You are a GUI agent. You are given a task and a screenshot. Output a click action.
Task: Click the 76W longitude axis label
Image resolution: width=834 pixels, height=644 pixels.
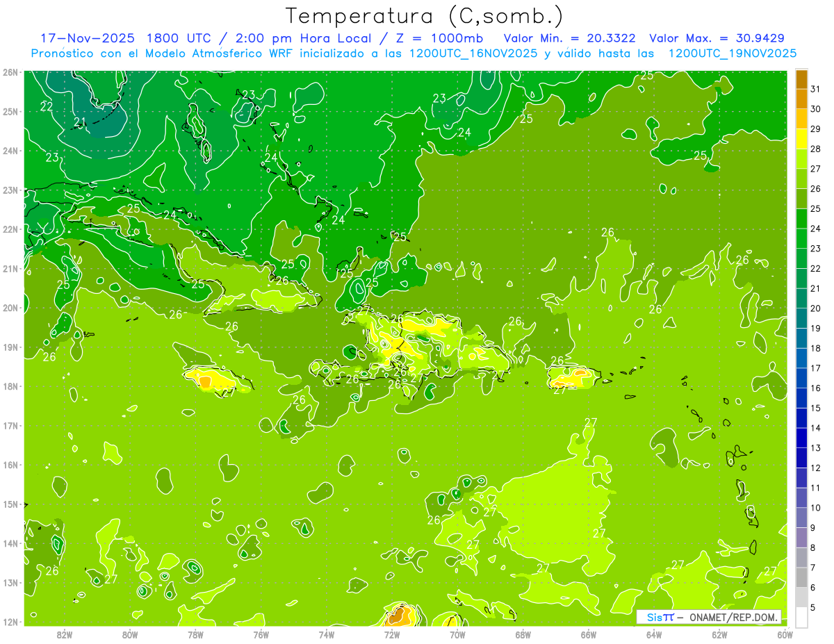261,634
